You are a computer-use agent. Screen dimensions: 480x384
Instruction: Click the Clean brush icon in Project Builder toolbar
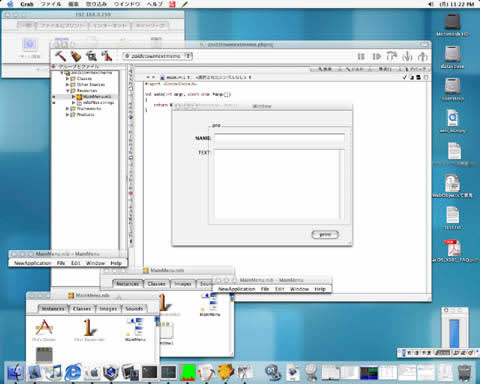tap(76, 56)
